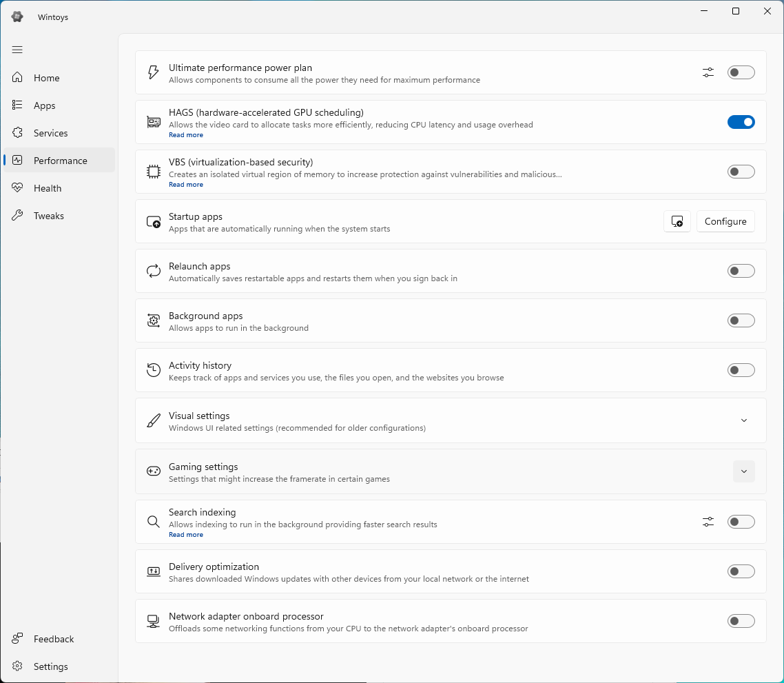Open Ultimate performance power plan options sliders icon
This screenshot has height=683, width=784.
708,72
